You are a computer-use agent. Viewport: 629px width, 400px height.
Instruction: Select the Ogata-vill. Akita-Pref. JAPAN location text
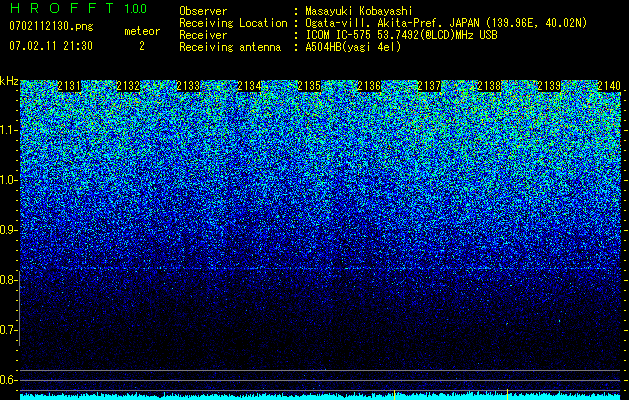pos(446,23)
